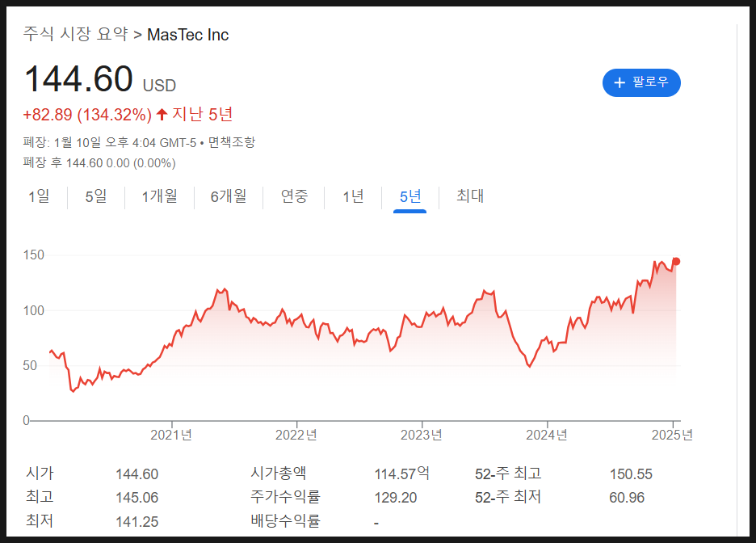
Task: Select the 1일 range tab
Action: tap(39, 196)
